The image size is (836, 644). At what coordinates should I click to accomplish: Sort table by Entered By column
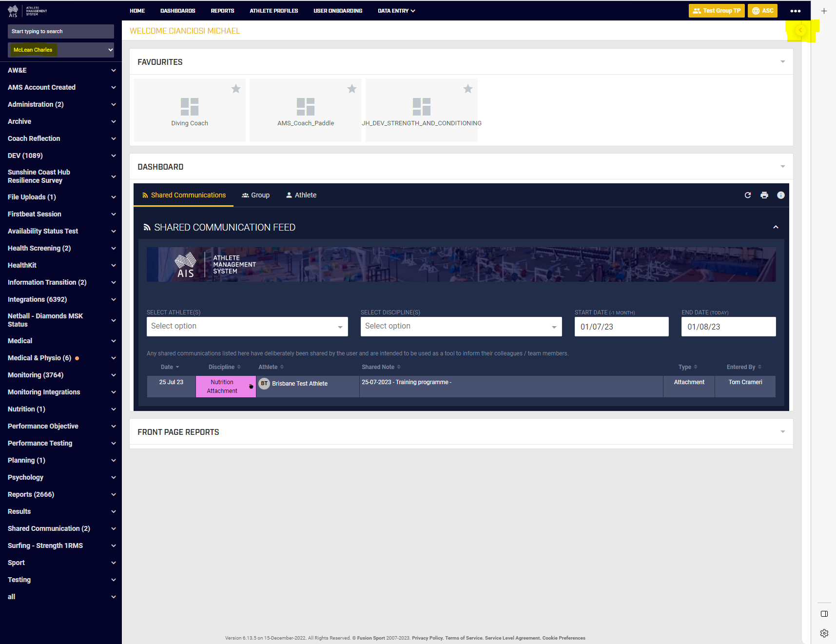pyautogui.click(x=744, y=367)
